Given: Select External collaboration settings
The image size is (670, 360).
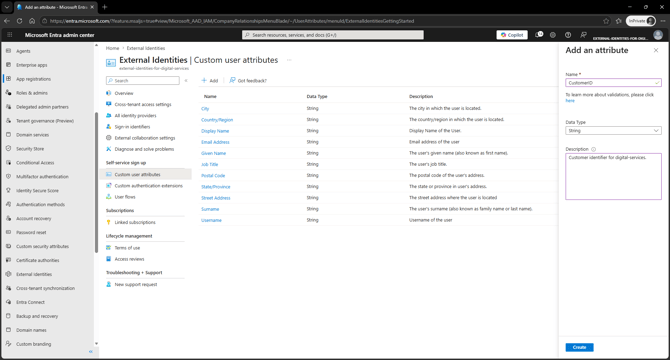Looking at the screenshot, I should (x=144, y=138).
